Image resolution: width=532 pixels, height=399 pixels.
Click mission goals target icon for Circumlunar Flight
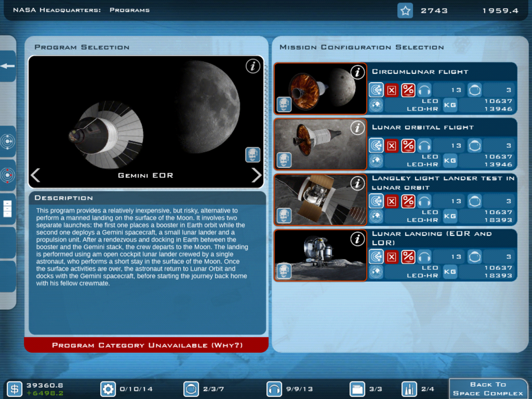(376, 90)
